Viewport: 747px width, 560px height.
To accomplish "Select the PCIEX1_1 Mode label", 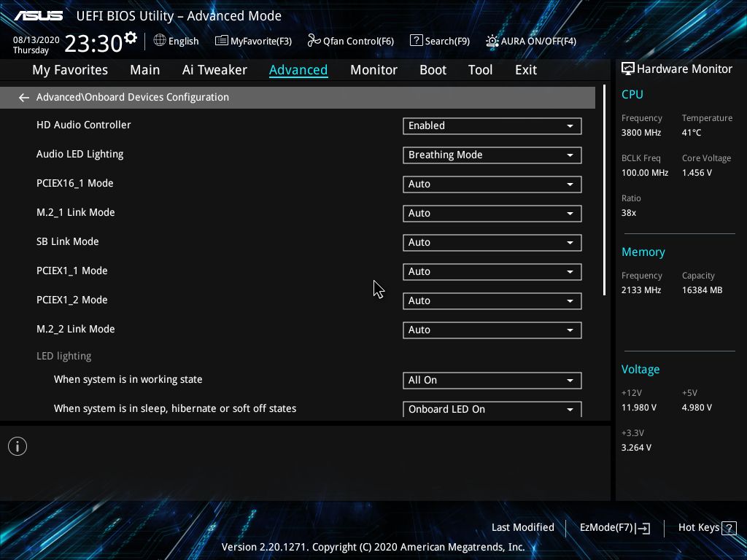I will [72, 271].
